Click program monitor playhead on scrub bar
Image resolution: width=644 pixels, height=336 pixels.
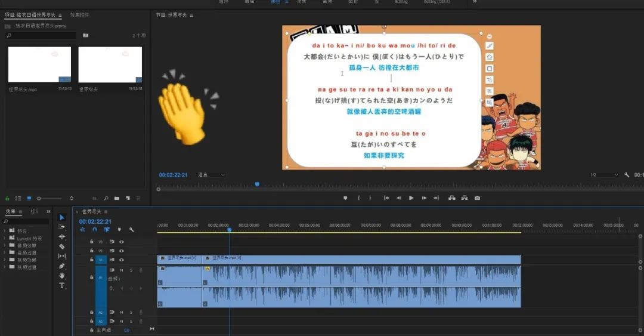(x=257, y=184)
